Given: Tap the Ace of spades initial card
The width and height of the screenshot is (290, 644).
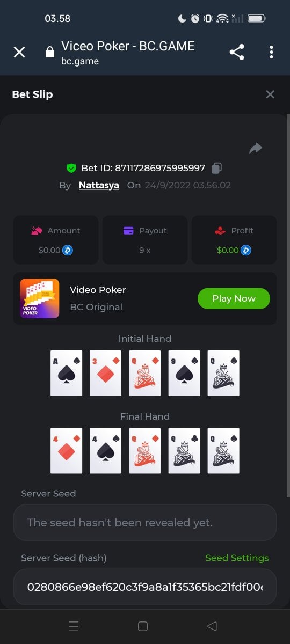Looking at the screenshot, I should click(x=67, y=373).
